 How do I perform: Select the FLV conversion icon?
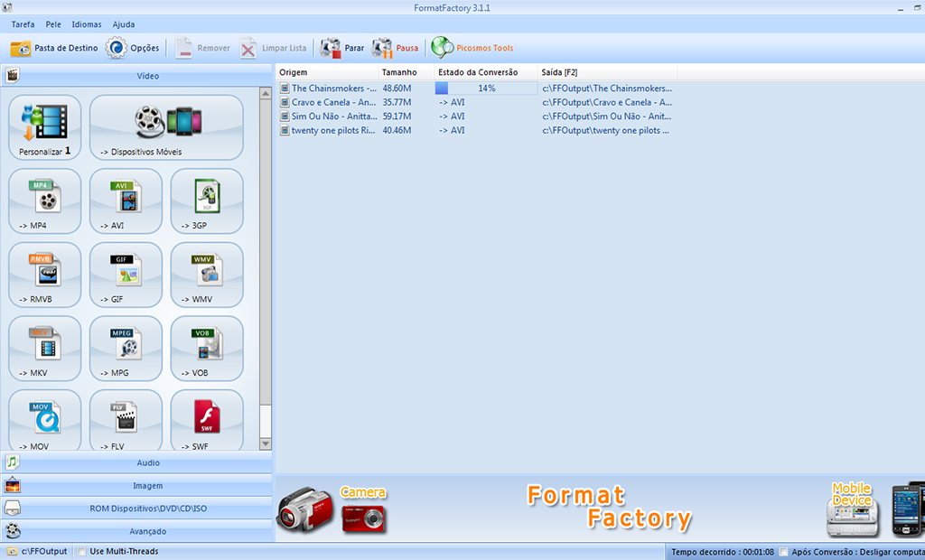tap(126, 420)
